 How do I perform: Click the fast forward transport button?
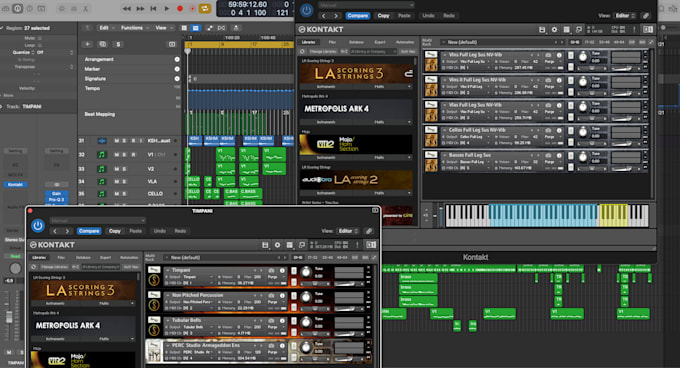click(x=140, y=8)
